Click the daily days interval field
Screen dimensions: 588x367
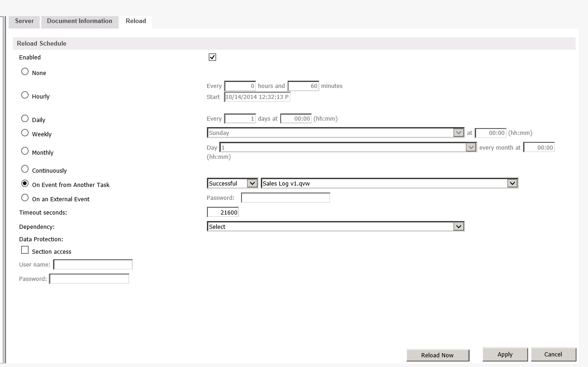pos(240,119)
